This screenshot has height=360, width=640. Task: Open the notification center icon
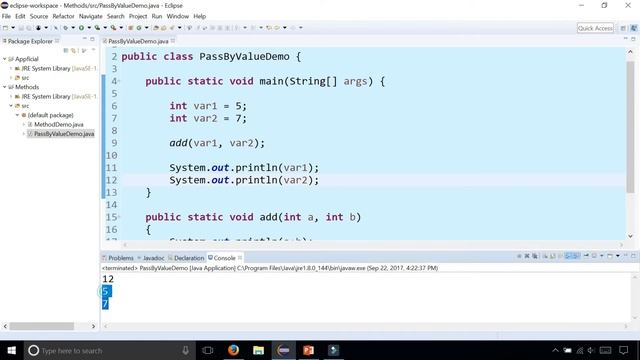pyautogui.click(x=623, y=350)
